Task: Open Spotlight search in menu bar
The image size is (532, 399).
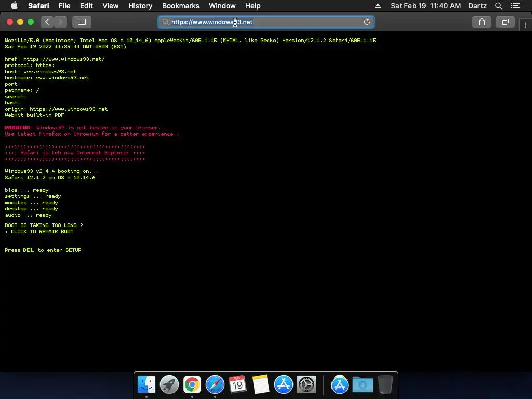Action: [x=498, y=6]
